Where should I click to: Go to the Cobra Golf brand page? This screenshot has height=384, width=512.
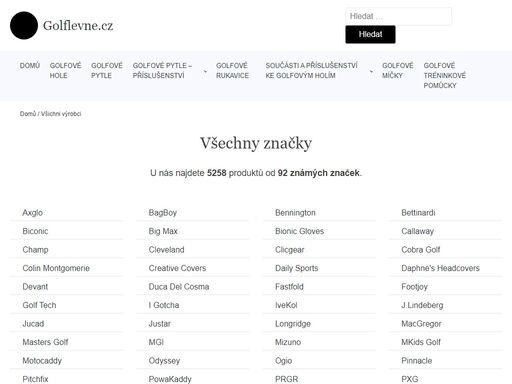coord(421,250)
